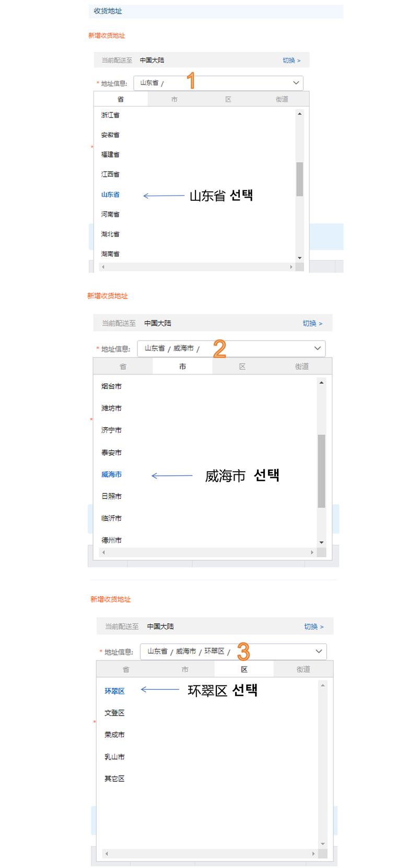Choose 荣成市 in the district list
This screenshot has height=868, width=418.
pyautogui.click(x=114, y=735)
